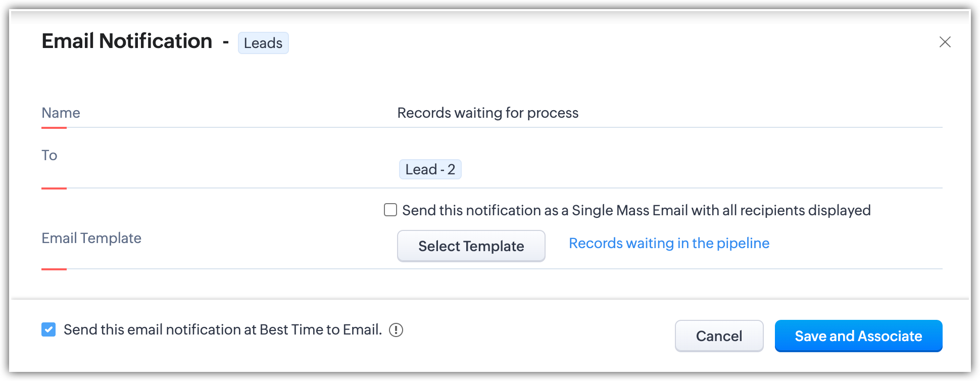Close the Email Notification dialog

point(945,42)
